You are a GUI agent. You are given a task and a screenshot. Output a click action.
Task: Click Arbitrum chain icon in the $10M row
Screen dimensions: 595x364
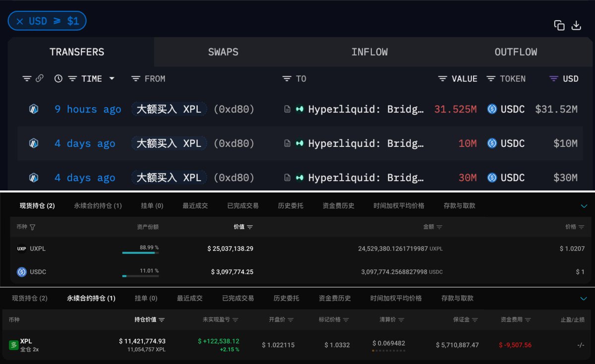click(x=34, y=143)
